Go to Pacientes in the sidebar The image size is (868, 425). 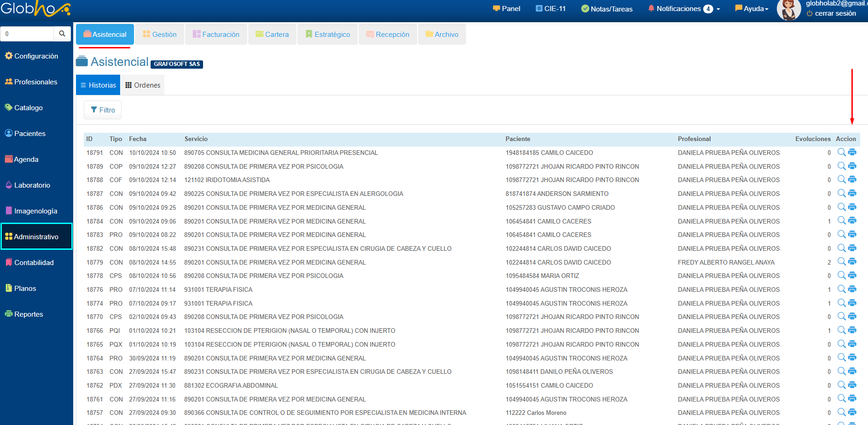point(30,134)
